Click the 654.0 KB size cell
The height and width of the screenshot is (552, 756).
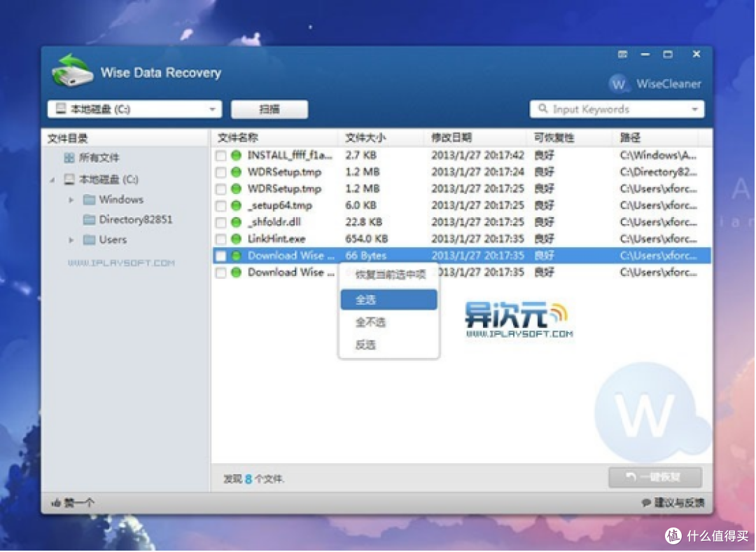(366, 239)
